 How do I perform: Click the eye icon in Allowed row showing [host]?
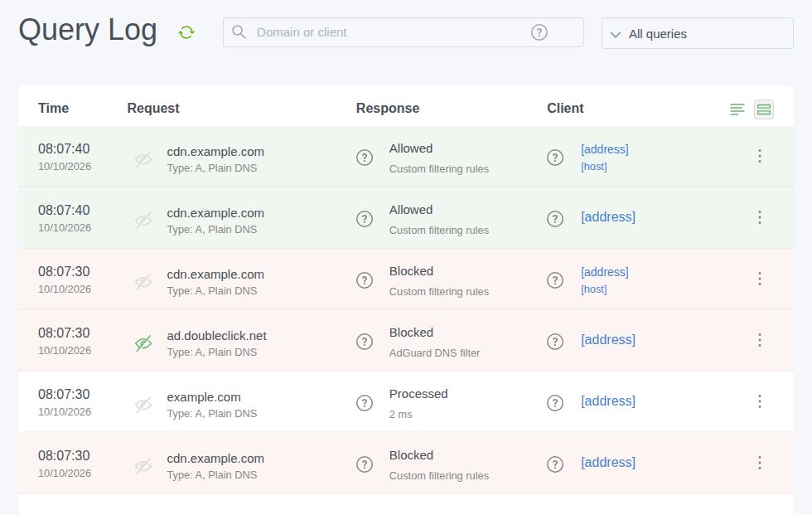pyautogui.click(x=143, y=159)
